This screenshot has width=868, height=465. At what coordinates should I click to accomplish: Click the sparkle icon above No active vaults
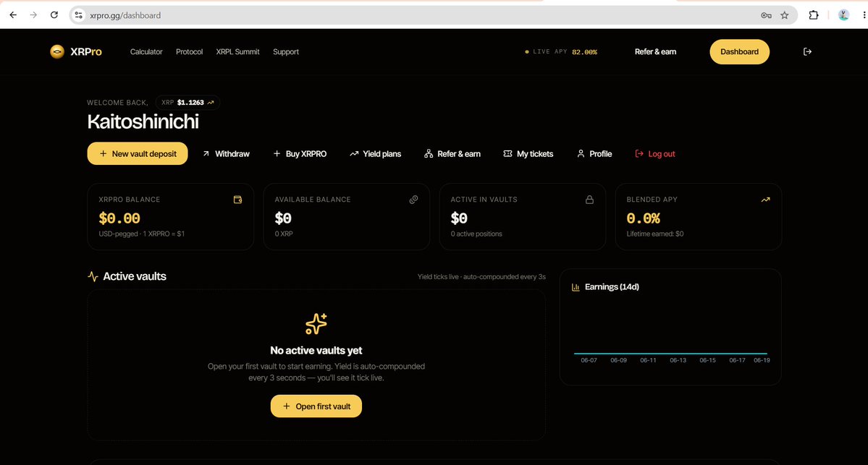coord(316,324)
